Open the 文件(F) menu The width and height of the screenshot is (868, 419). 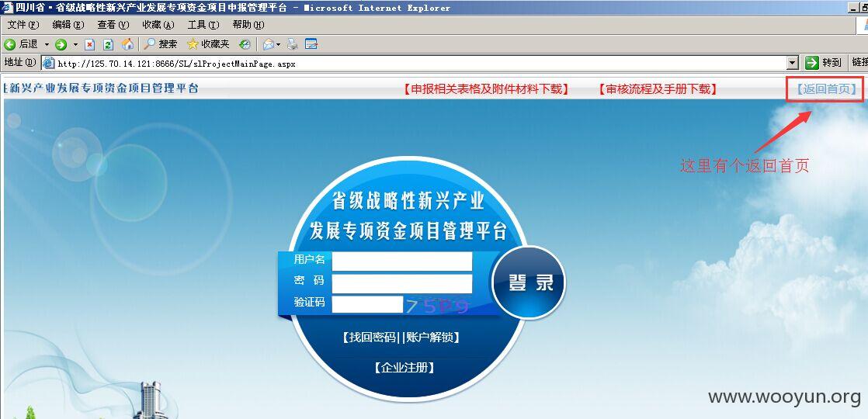24,25
